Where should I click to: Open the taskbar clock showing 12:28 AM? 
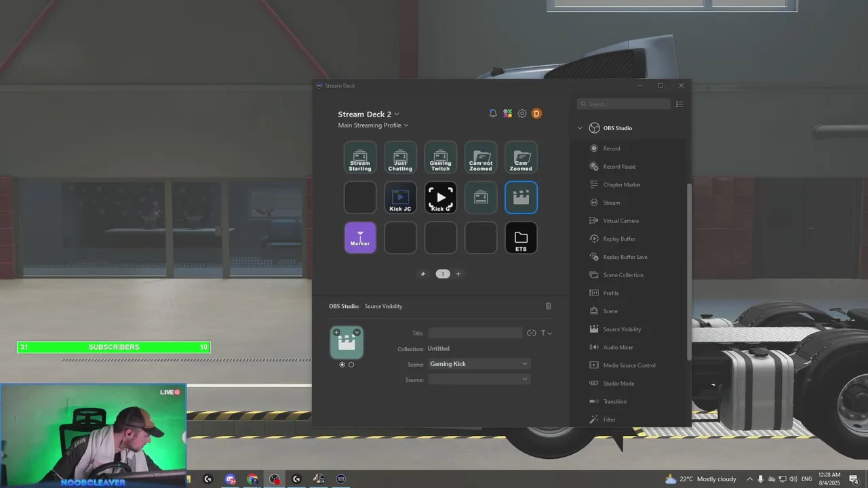coord(829,479)
